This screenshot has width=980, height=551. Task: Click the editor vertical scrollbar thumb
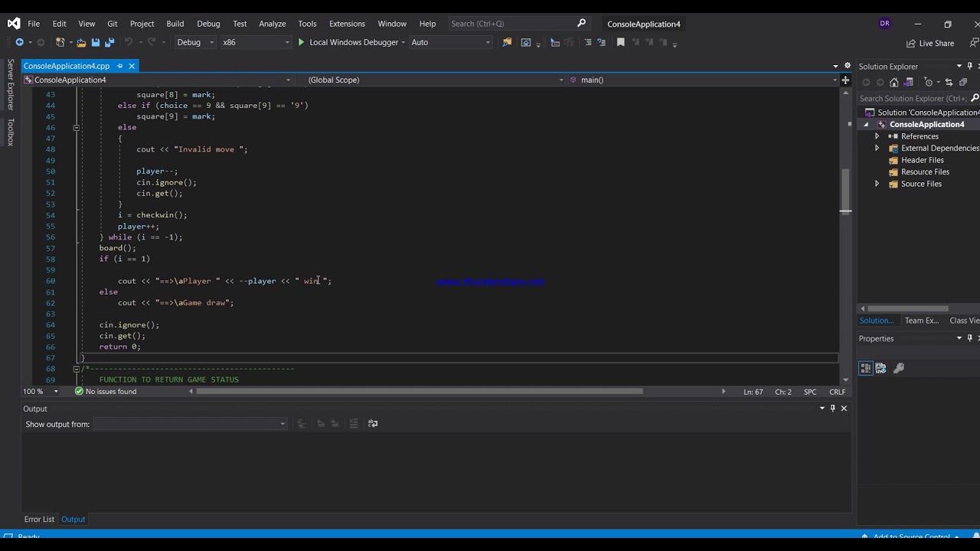tap(845, 190)
